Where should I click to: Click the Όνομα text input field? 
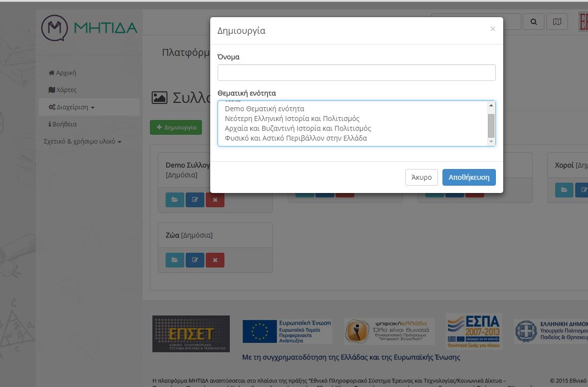point(356,73)
